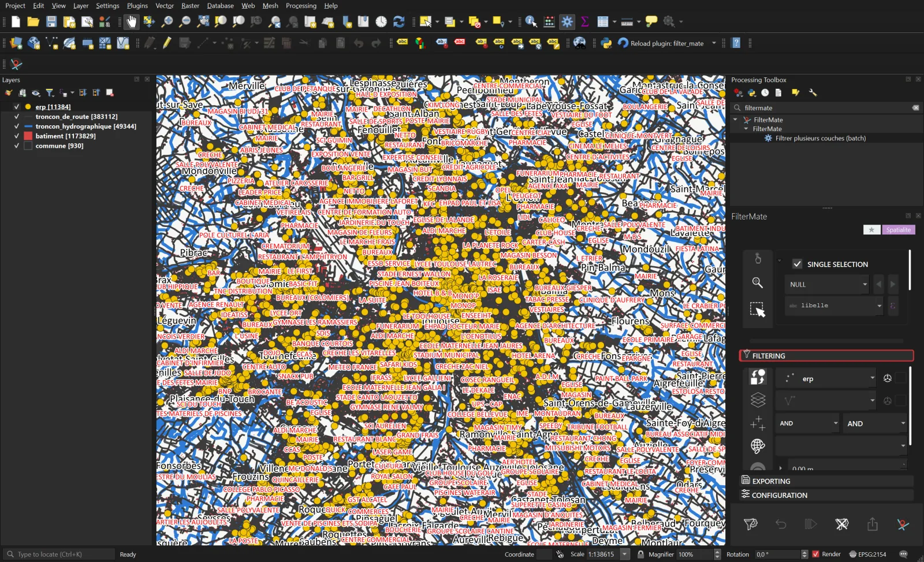Save the project with the floppy disk icon
Screen dimensions: 924x562
tap(51, 22)
